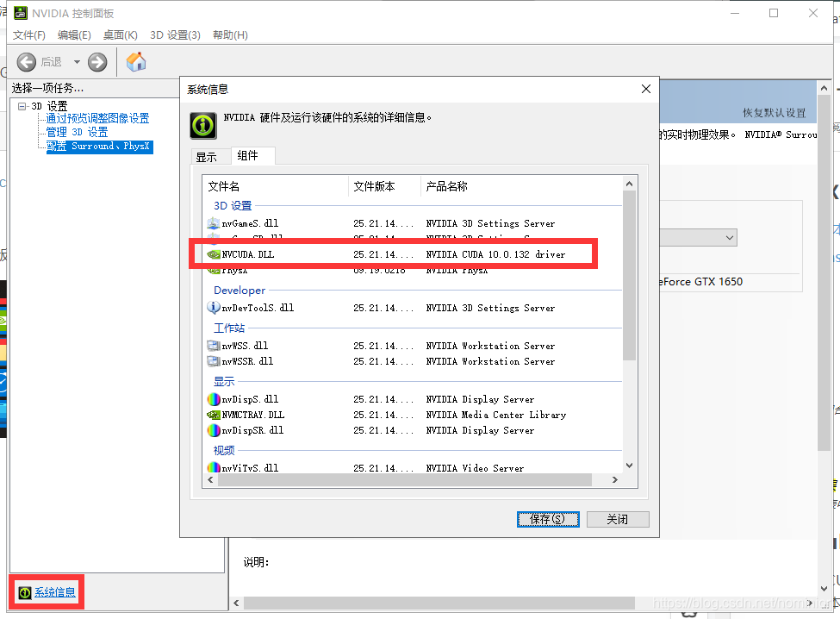
Task: Select nvWSS.dll NVIDIA Workstation Server text
Action: tap(490, 347)
